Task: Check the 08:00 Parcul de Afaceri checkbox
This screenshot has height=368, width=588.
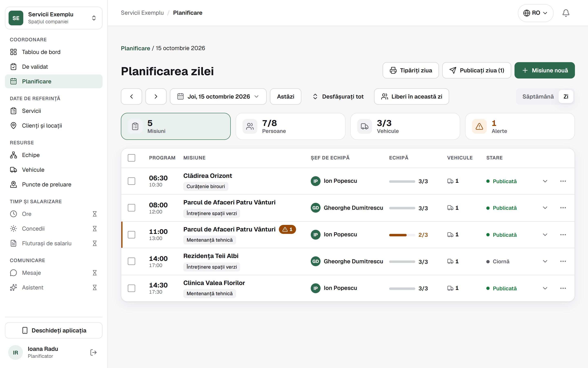Action: pyautogui.click(x=131, y=208)
